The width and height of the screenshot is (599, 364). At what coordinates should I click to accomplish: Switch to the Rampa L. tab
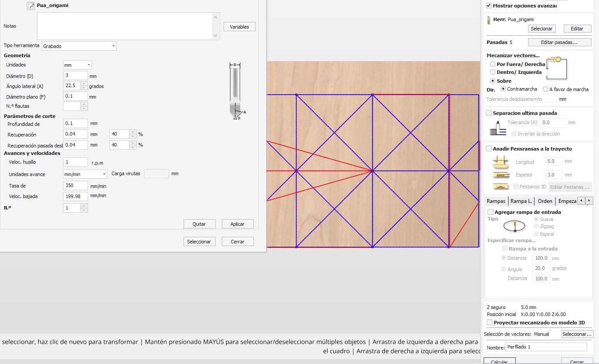click(521, 201)
